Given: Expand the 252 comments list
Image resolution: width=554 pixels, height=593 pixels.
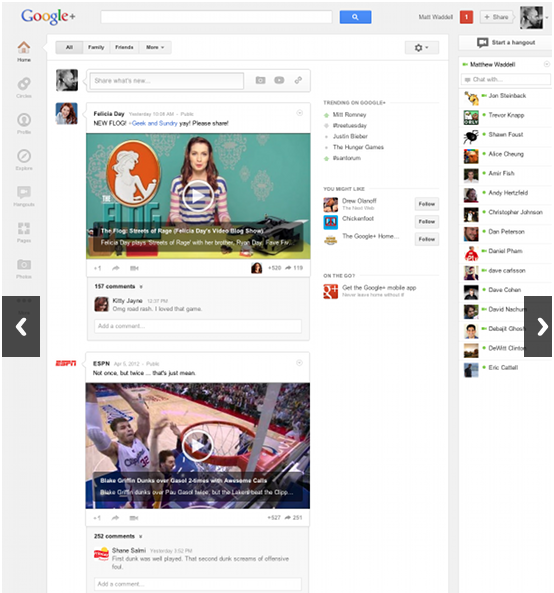Looking at the screenshot, I should [x=118, y=536].
